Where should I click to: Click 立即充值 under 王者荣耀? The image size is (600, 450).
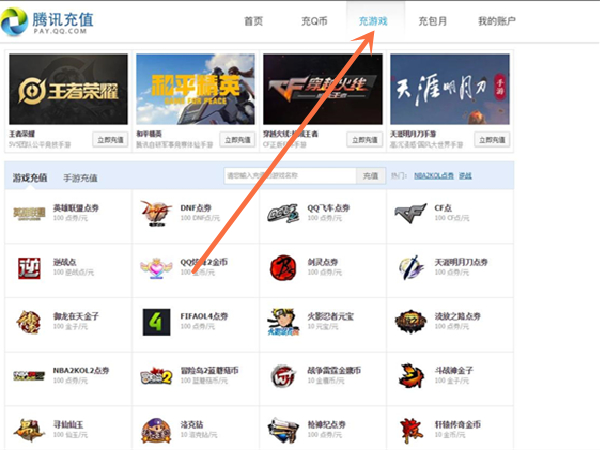click(110, 140)
